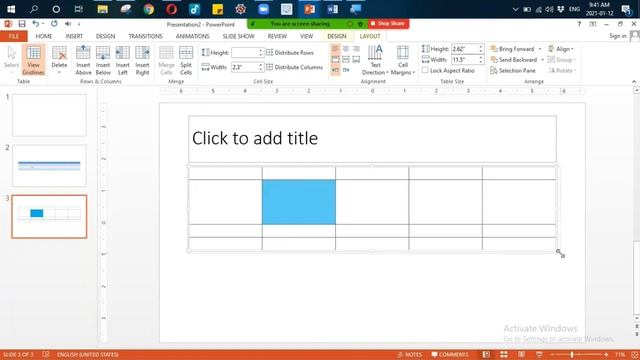Screen dimensions: 640x360
Task: Open the Text Direction dropdown
Action: click(375, 60)
